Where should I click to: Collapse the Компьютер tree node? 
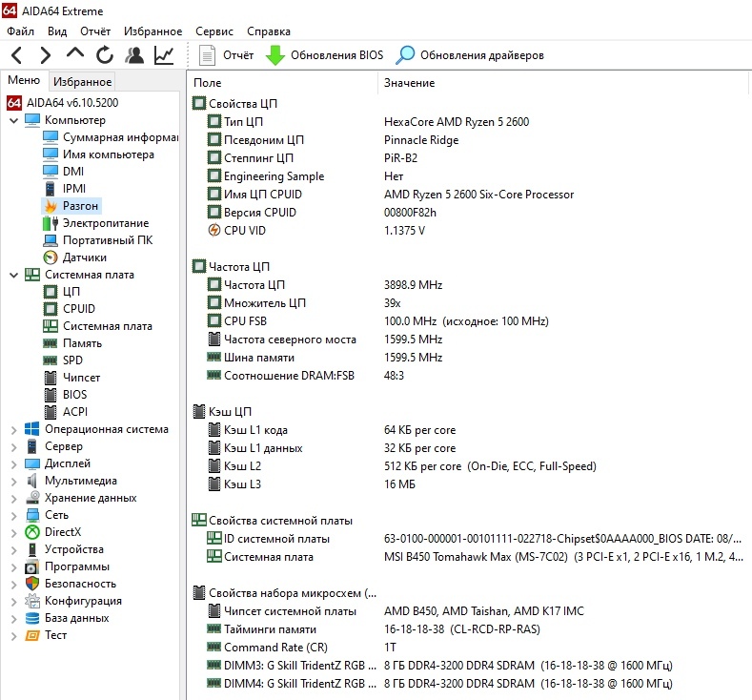[x=14, y=120]
